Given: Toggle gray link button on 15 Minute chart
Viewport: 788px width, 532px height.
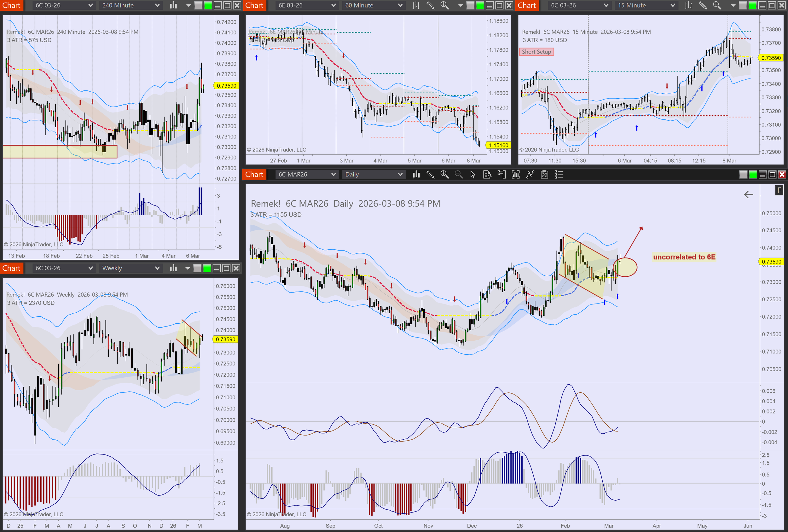Looking at the screenshot, I should [x=743, y=5].
